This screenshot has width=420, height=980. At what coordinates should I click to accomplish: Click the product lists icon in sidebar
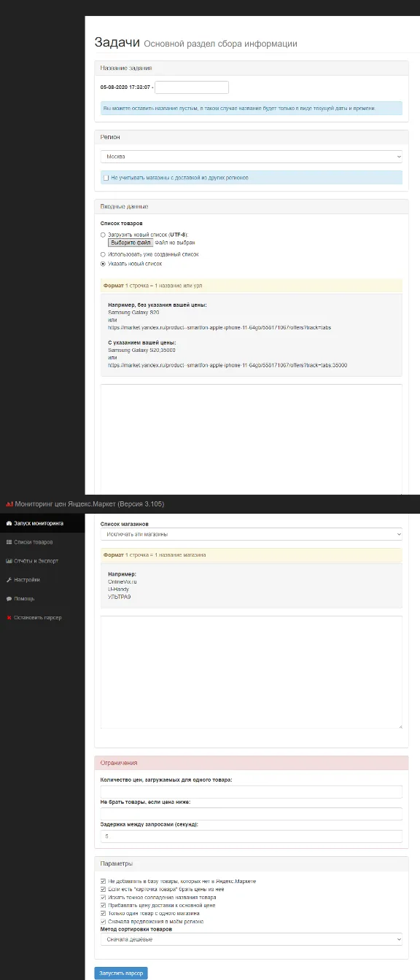(8, 542)
